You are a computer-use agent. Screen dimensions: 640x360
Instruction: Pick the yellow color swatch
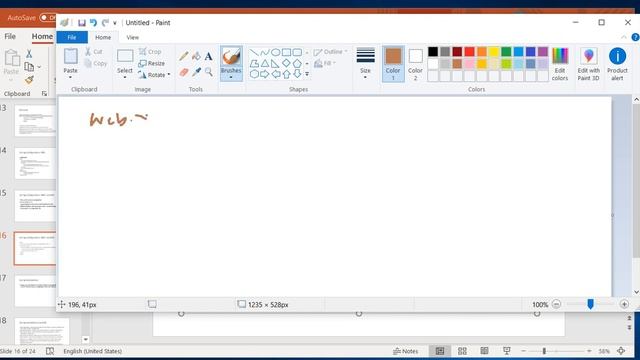tap(494, 51)
